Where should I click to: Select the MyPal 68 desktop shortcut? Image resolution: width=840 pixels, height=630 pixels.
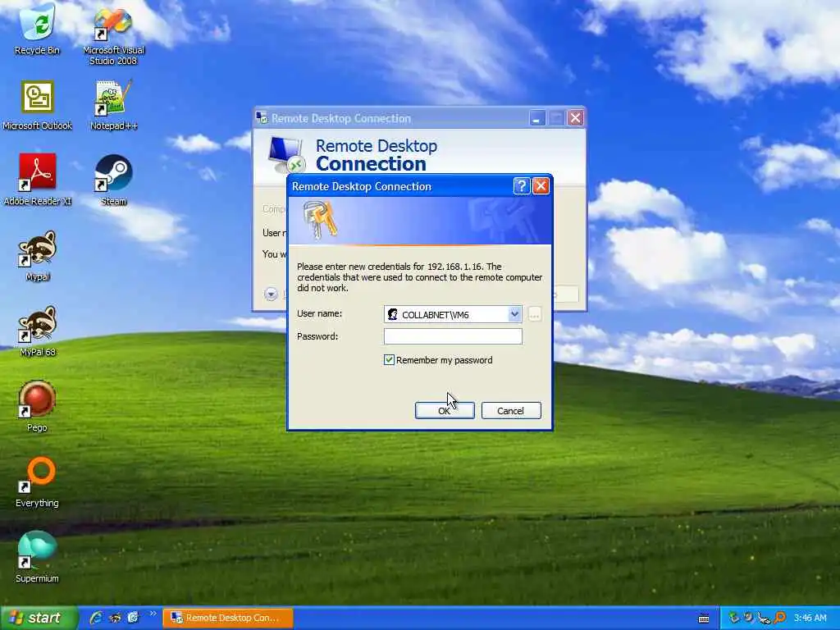click(37, 331)
